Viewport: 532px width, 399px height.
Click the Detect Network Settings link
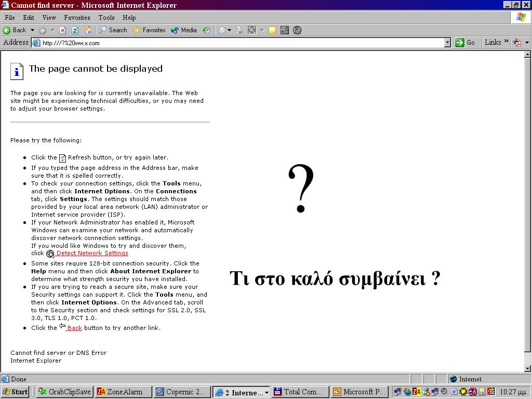point(92,253)
